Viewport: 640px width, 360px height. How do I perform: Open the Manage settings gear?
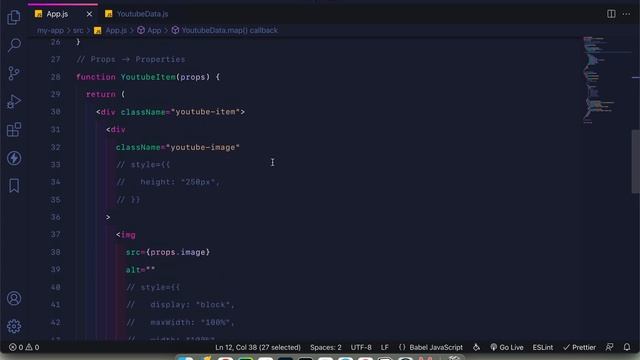point(14,326)
